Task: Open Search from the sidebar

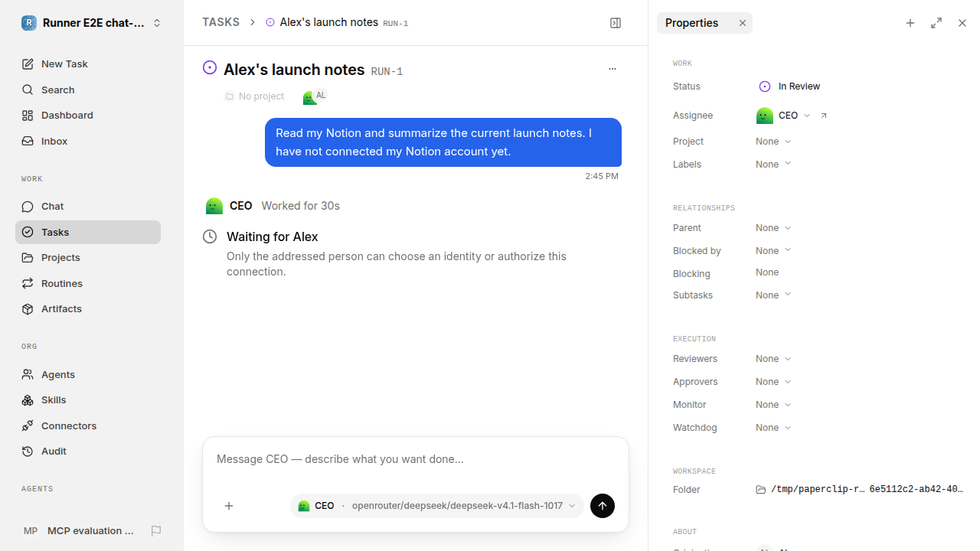Action: pyautogui.click(x=88, y=90)
